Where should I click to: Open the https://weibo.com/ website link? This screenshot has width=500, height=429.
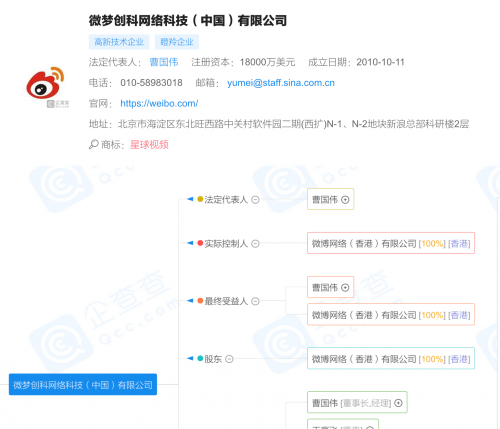tap(159, 103)
